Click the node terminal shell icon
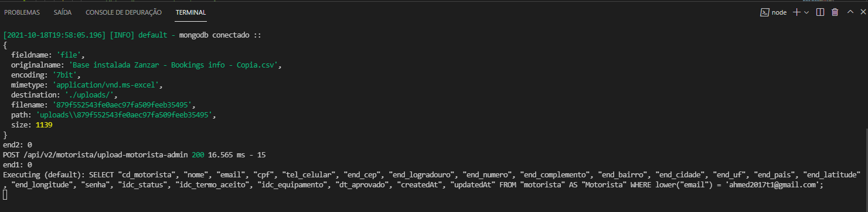This screenshot has width=868, height=212. click(764, 12)
